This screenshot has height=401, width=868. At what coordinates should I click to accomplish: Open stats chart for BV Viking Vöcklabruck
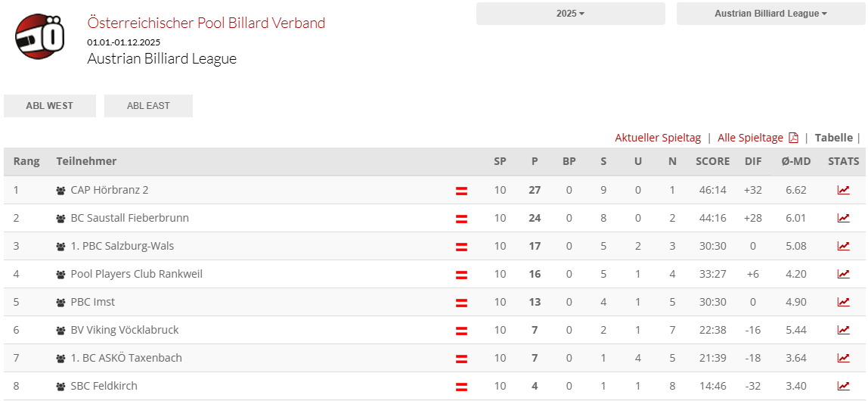(843, 330)
